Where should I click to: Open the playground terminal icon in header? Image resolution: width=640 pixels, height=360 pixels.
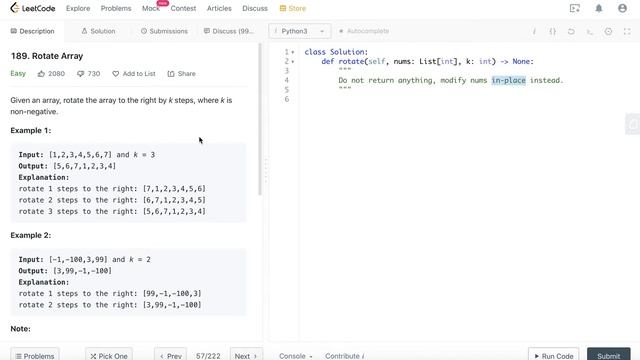[575, 8]
